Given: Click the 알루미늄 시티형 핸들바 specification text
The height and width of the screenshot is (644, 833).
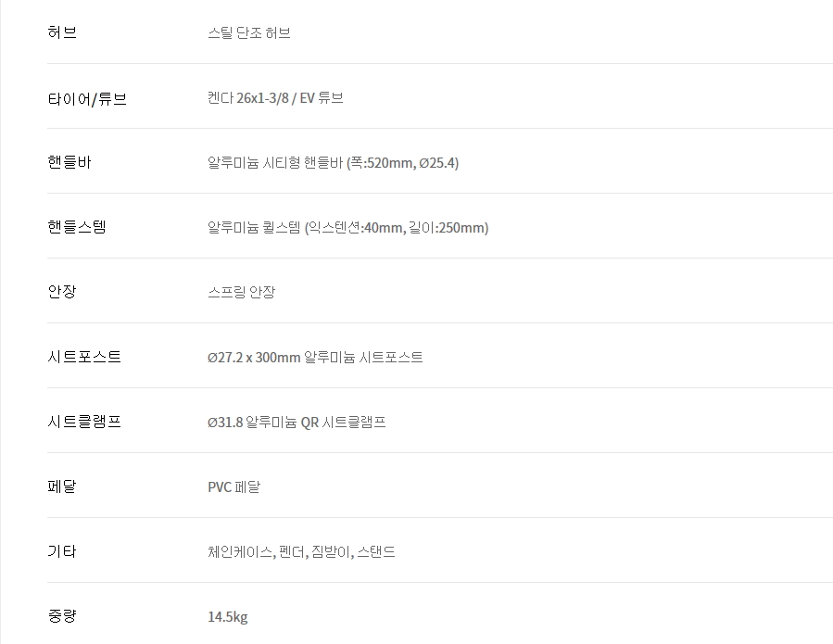Looking at the screenshot, I should (x=333, y=163).
